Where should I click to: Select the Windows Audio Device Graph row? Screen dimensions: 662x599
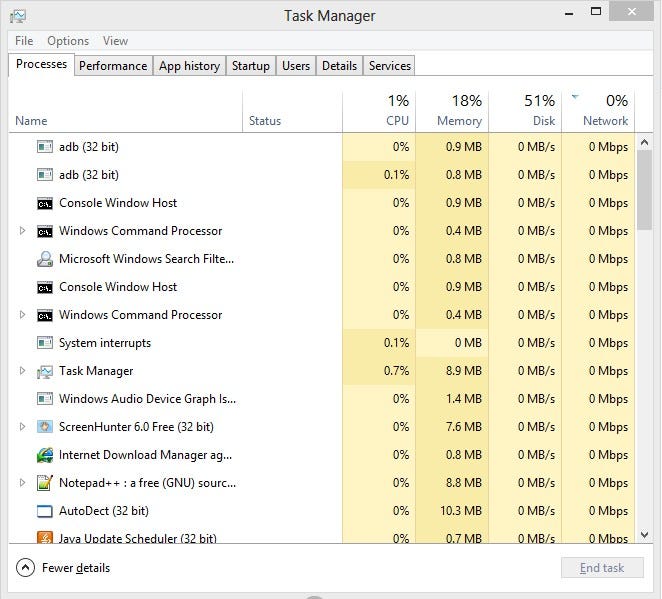click(322, 399)
